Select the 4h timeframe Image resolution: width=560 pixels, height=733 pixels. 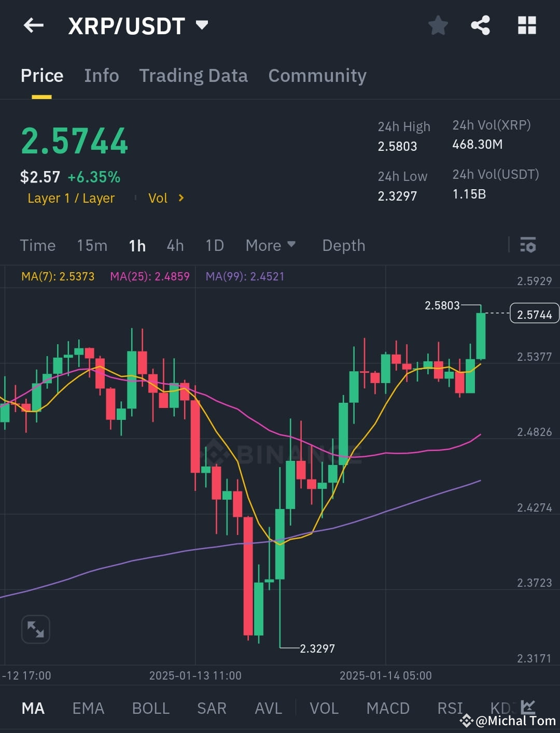[175, 245]
